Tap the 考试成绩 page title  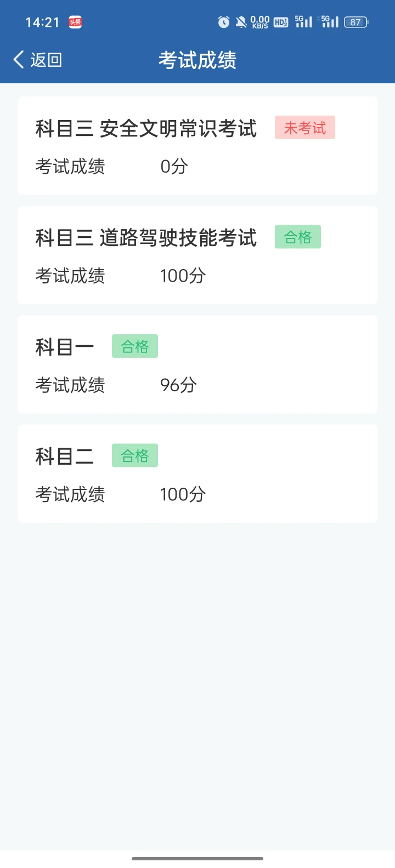tap(198, 60)
